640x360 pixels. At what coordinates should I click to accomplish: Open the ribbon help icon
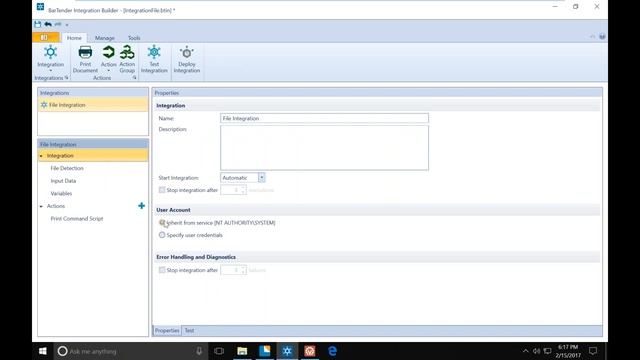click(602, 37)
